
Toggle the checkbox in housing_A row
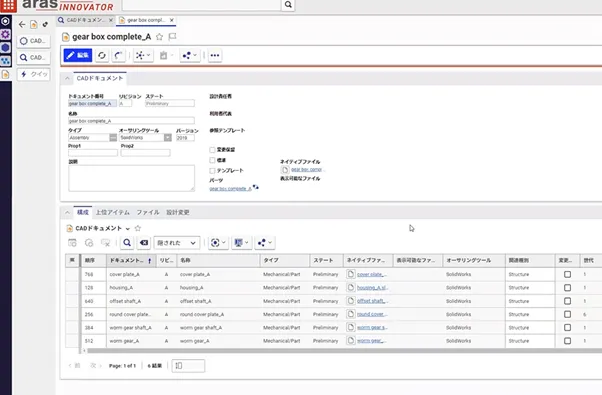567,288
